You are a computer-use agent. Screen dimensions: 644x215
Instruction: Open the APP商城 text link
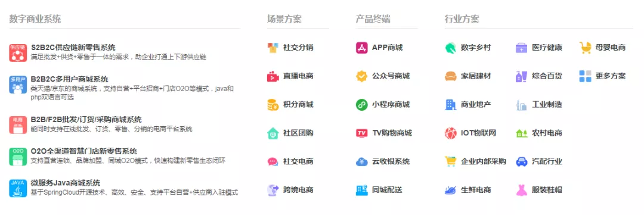coord(388,48)
